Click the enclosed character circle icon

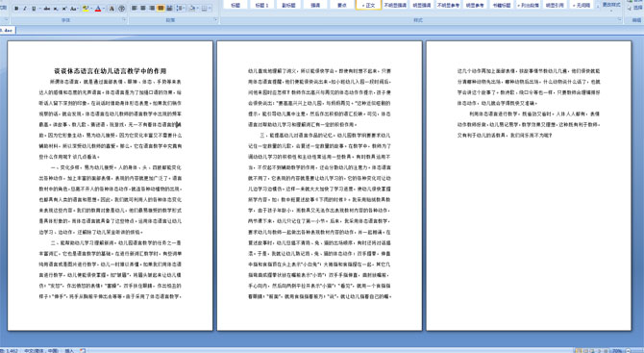121,9
